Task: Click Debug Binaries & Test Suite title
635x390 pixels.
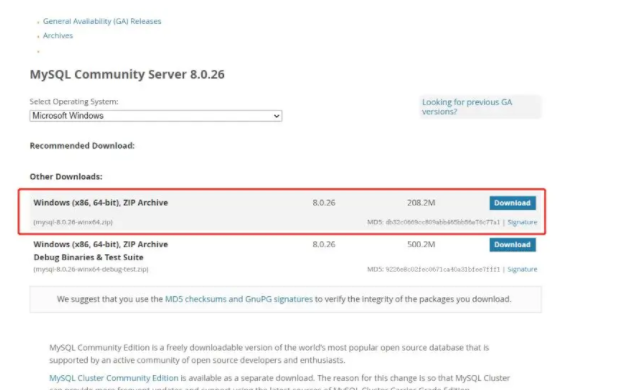Action: (x=89, y=257)
